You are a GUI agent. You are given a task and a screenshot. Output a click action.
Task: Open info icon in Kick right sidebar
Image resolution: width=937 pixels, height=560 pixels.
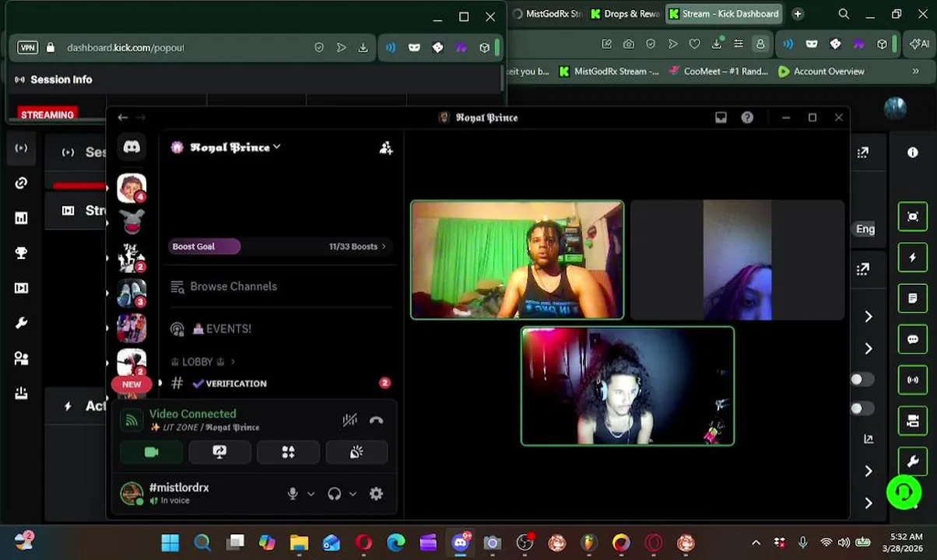(913, 152)
